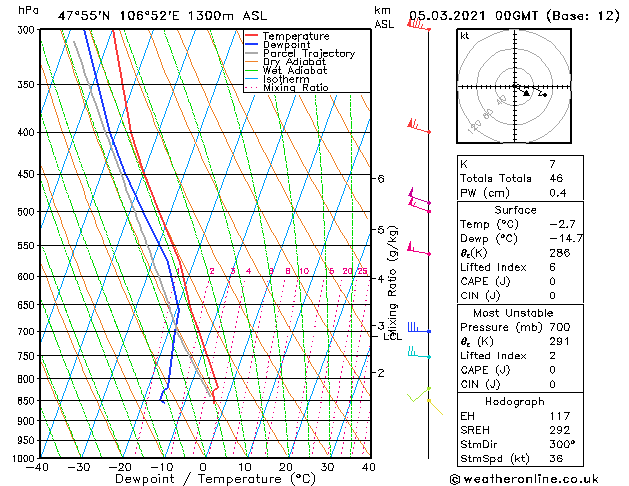The image size is (629, 486).
Task: Click the date header 05.03.2021 00GMT
Action: pyautogui.click(x=473, y=16)
